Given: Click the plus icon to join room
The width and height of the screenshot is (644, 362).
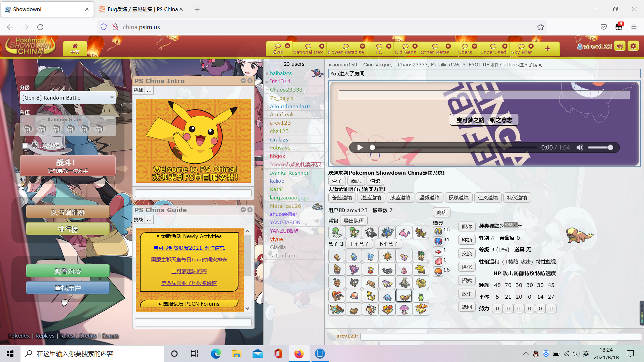Looking at the screenshot, I should (547, 49).
